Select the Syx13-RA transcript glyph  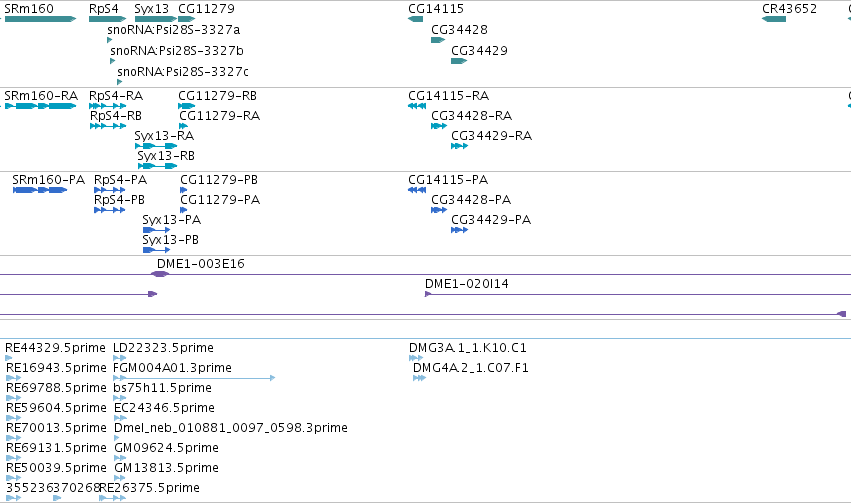click(x=156, y=146)
